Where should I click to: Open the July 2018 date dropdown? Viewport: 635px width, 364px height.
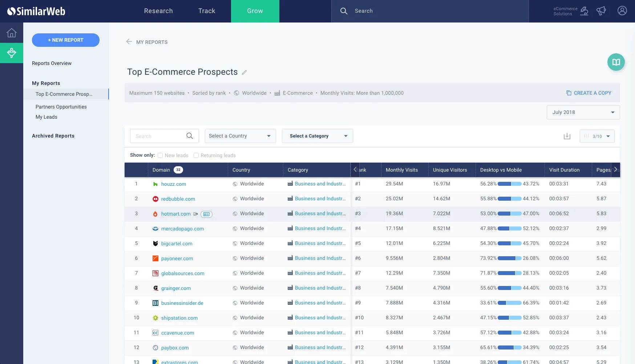tap(583, 112)
